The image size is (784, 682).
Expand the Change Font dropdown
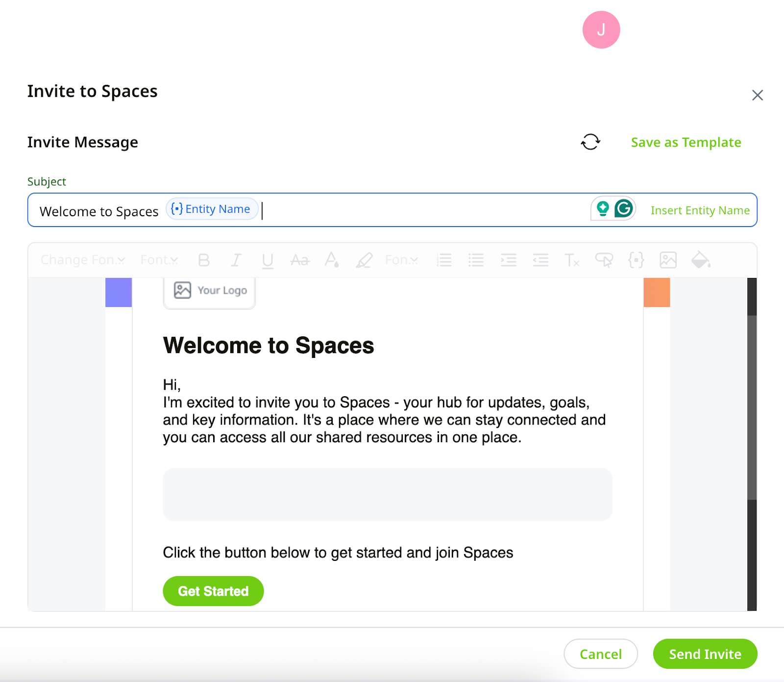coord(83,260)
